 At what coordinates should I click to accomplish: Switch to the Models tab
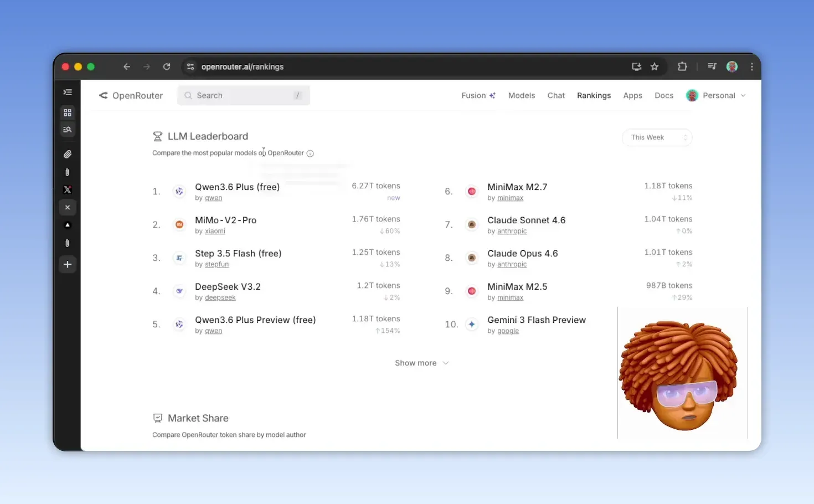click(521, 95)
